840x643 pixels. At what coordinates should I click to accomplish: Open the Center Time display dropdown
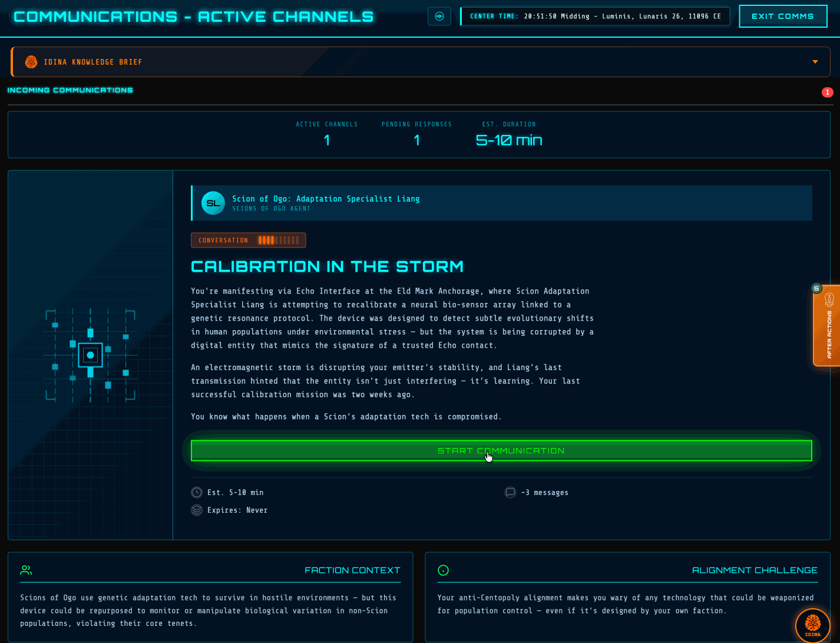pyautogui.click(x=595, y=16)
